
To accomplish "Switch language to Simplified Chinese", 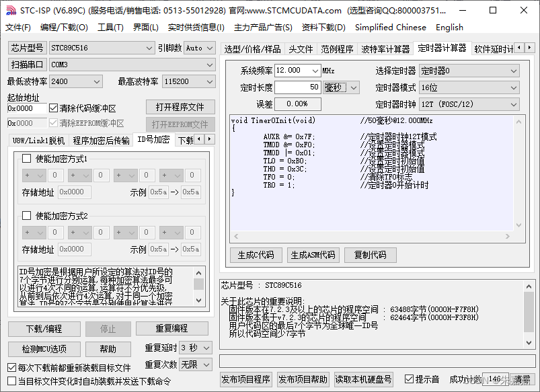I will click(x=391, y=27).
